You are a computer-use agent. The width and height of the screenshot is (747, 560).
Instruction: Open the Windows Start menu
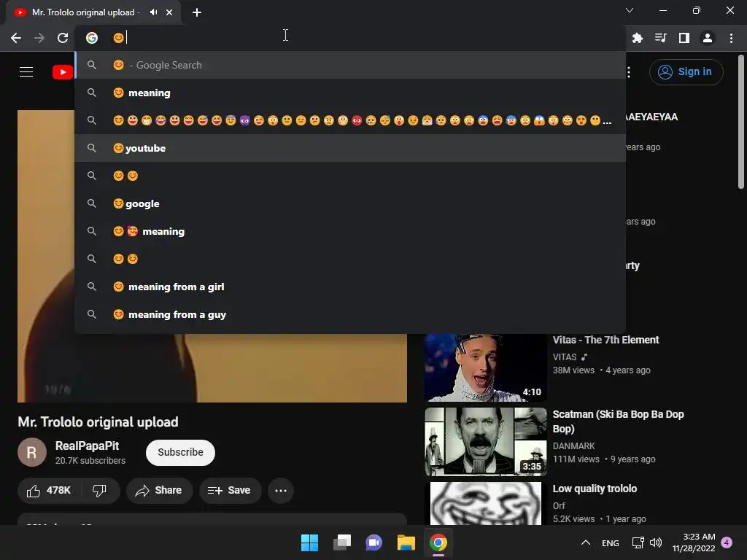(309, 542)
